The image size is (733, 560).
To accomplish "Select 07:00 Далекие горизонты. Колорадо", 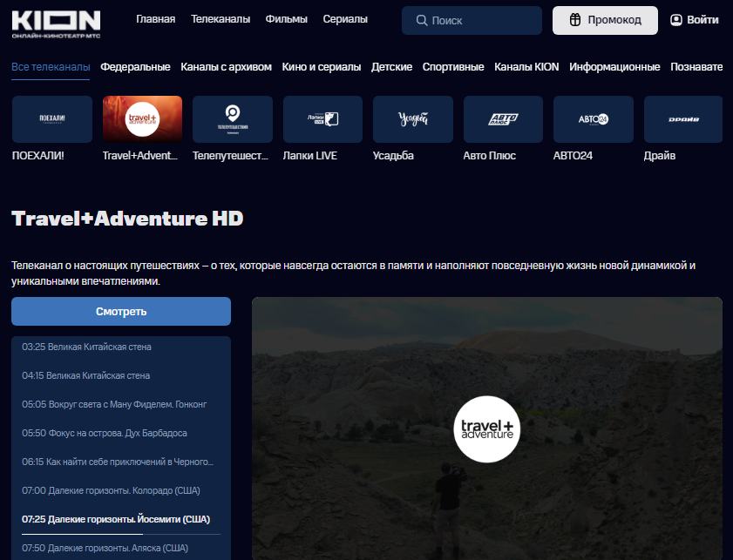I will (x=111, y=490).
